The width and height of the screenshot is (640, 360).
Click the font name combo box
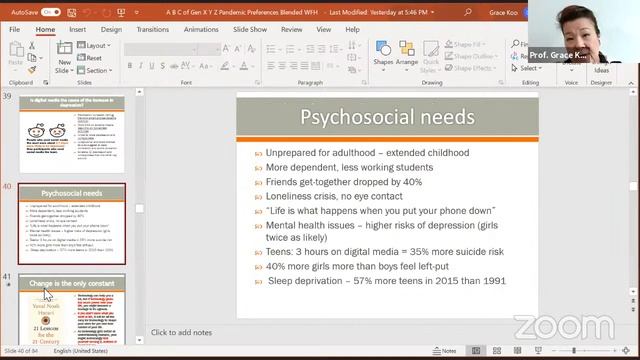(x=161, y=49)
